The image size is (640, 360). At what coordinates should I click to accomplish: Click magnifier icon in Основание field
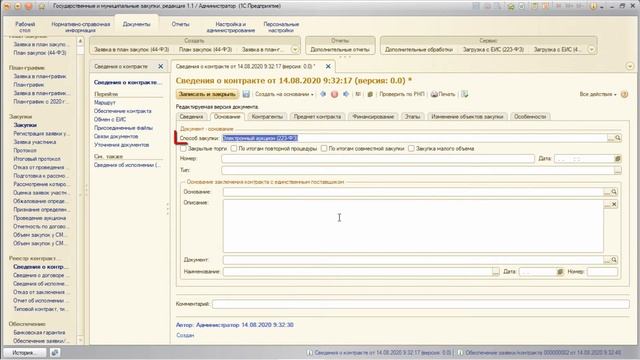point(614,192)
